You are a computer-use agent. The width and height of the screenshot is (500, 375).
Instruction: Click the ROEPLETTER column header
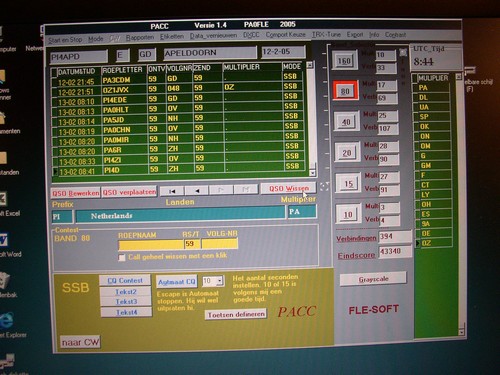123,70
